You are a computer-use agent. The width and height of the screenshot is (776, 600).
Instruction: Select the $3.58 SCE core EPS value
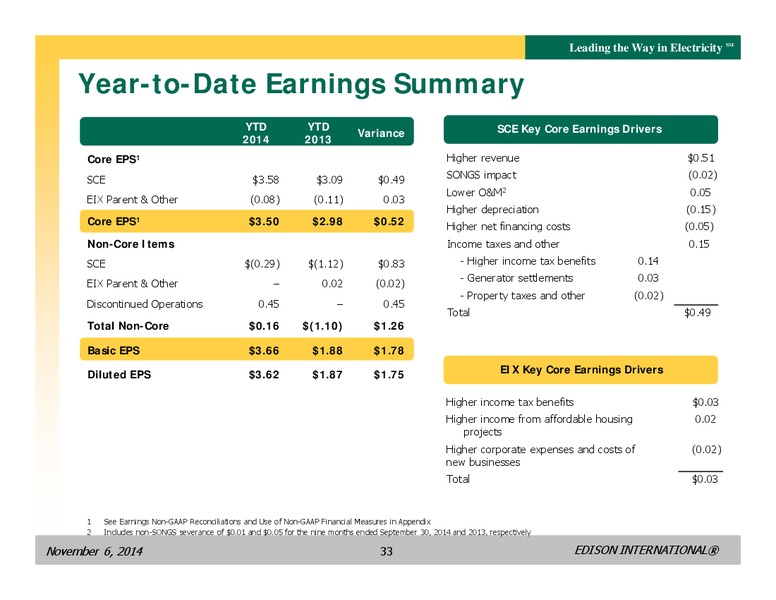click(266, 180)
